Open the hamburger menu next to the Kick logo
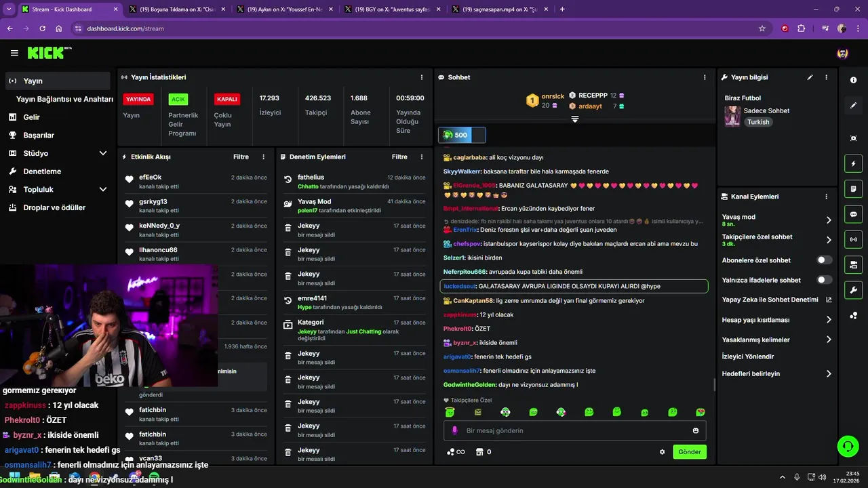This screenshot has width=868, height=488. [x=14, y=53]
